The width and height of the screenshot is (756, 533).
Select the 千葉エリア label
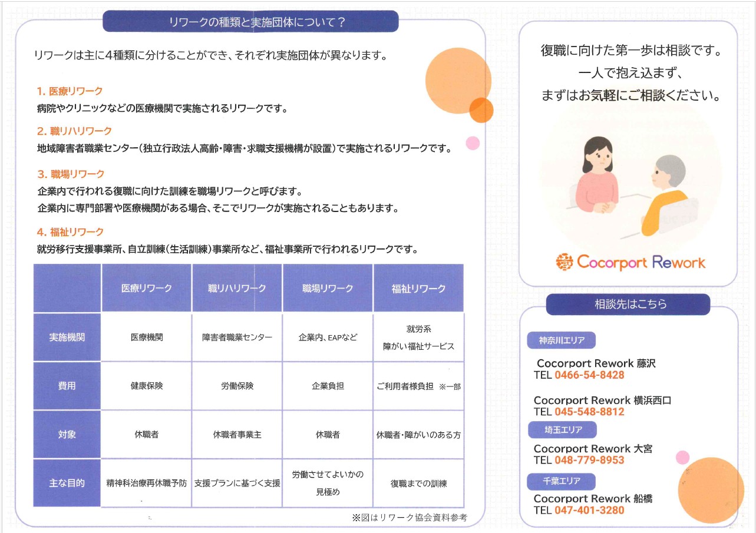coord(561,481)
